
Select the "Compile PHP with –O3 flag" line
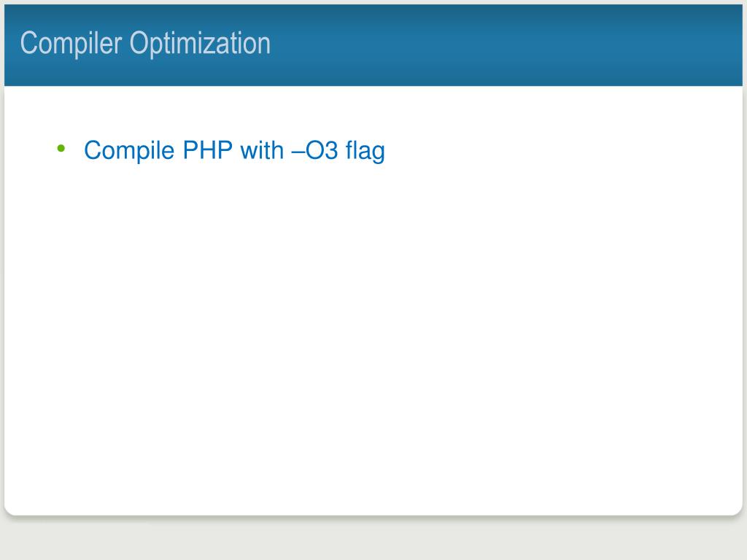click(234, 151)
